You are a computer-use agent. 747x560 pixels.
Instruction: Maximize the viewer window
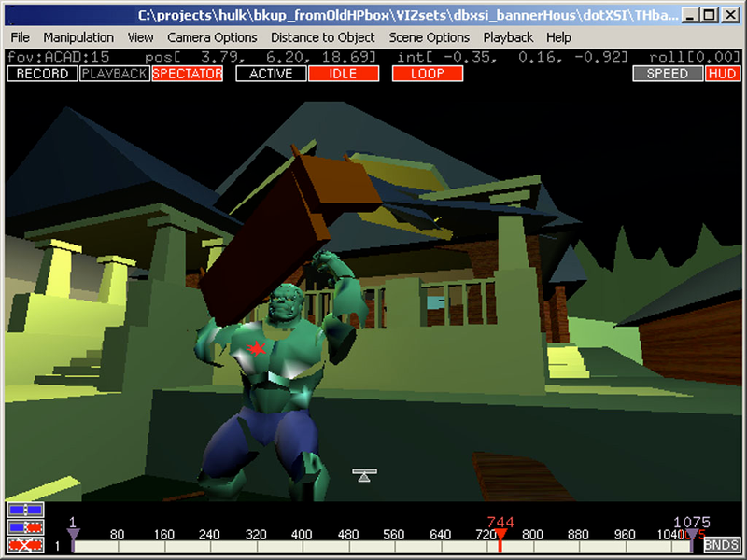coord(710,15)
